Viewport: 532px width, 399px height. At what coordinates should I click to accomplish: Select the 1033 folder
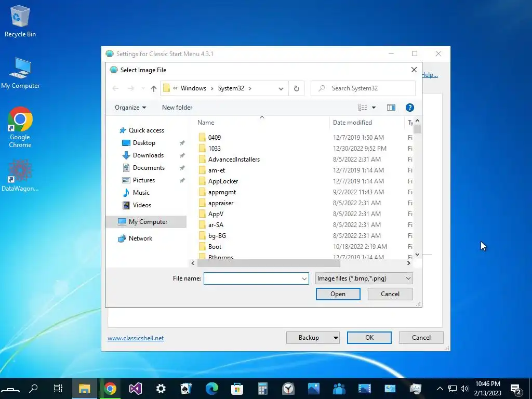point(215,149)
